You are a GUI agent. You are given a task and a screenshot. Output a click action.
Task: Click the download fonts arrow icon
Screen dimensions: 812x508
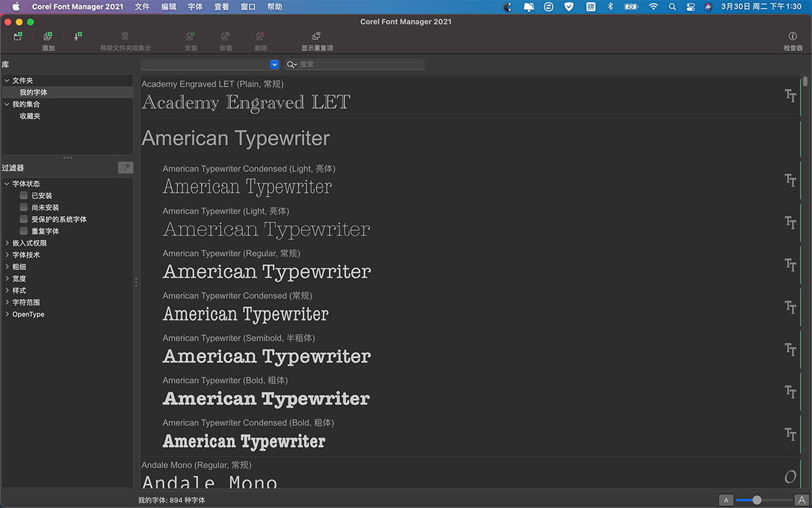(78, 36)
